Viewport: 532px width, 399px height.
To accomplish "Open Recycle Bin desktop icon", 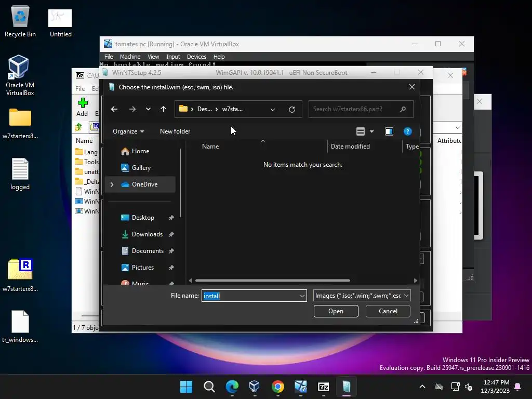I will pos(20,22).
